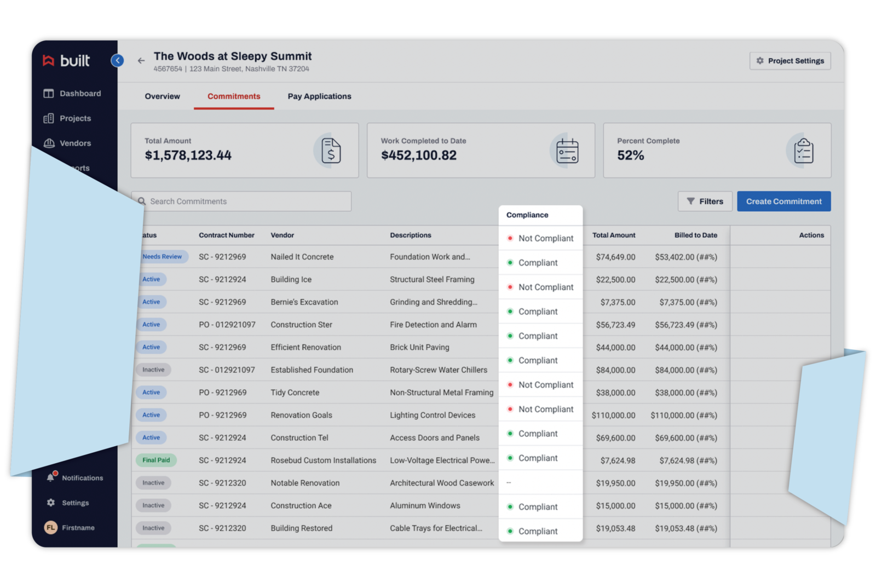Click the Total Amount document icon
This screenshot has width=876, height=588.
pyautogui.click(x=330, y=151)
